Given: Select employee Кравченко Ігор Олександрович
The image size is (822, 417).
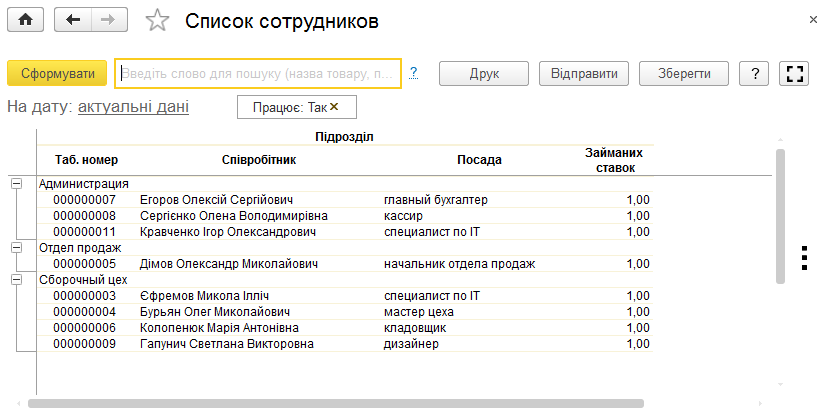Looking at the screenshot, I should (x=228, y=232).
